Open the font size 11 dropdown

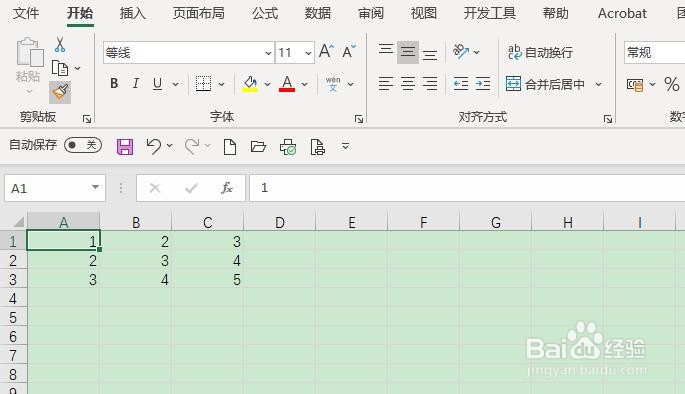308,53
